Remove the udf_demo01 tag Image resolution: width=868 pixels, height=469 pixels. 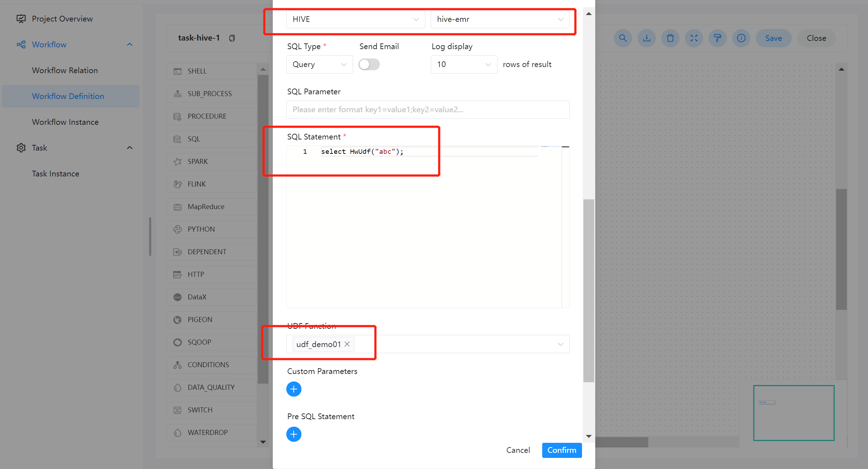(347, 344)
